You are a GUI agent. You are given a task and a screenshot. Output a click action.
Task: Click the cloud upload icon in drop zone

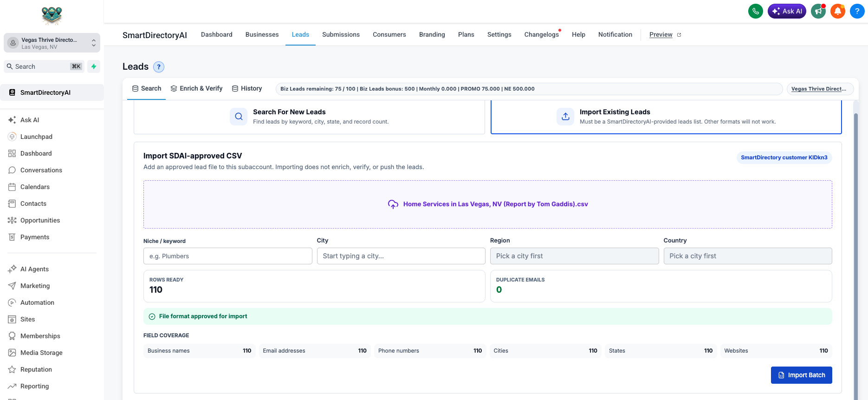393,204
